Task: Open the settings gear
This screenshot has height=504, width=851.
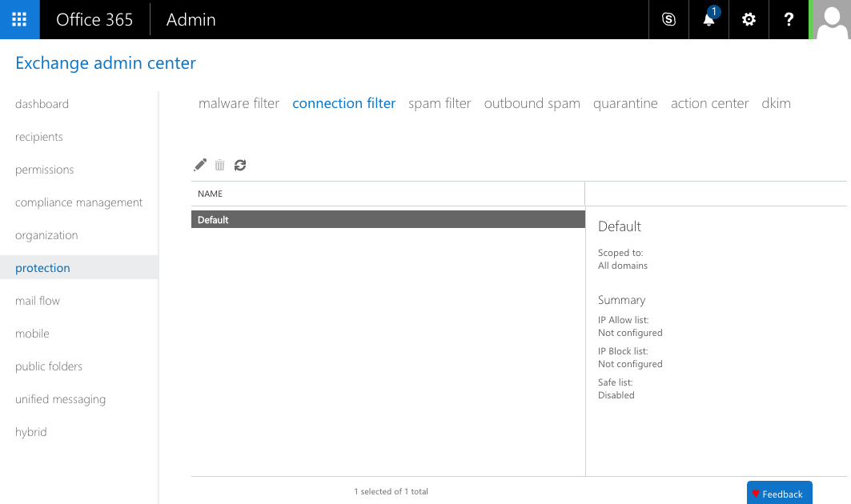Action: (x=748, y=19)
